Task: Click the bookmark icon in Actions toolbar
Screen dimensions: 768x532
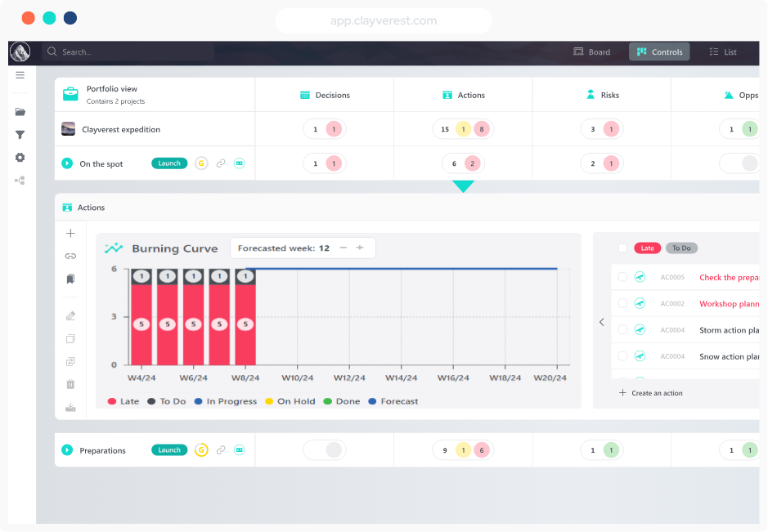Action: tap(70, 279)
